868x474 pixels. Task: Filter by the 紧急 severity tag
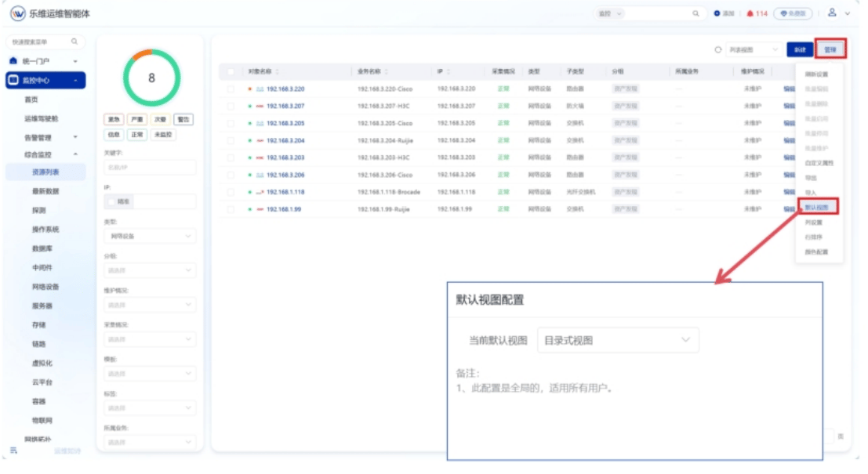(114, 119)
